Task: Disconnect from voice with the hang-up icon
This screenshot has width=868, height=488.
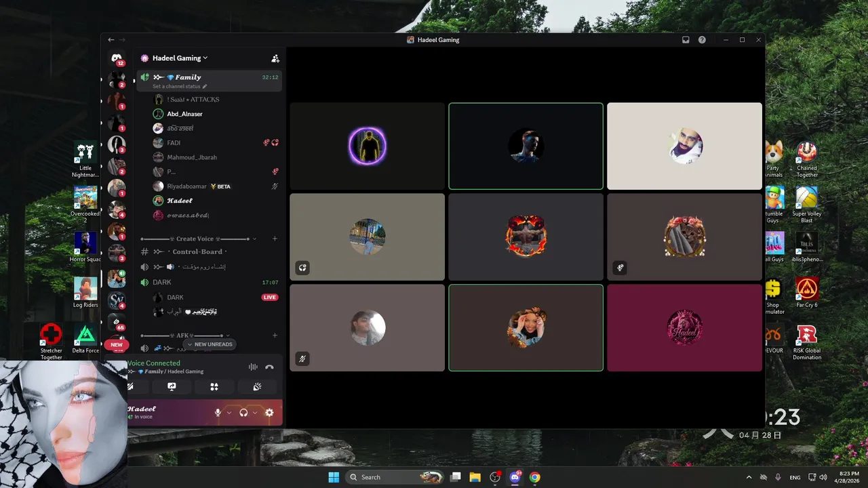Action: [269, 367]
